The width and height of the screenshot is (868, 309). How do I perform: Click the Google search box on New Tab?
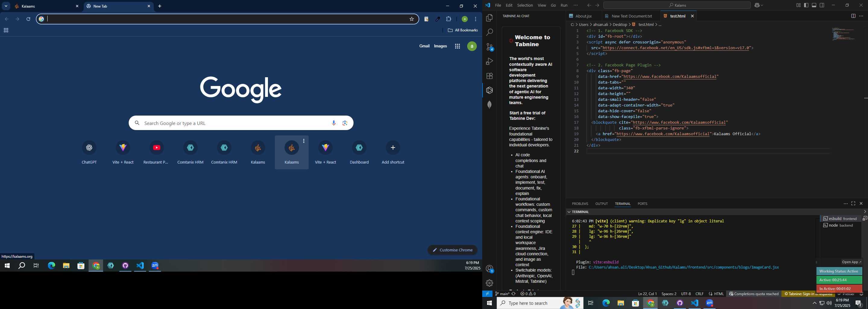coord(241,123)
